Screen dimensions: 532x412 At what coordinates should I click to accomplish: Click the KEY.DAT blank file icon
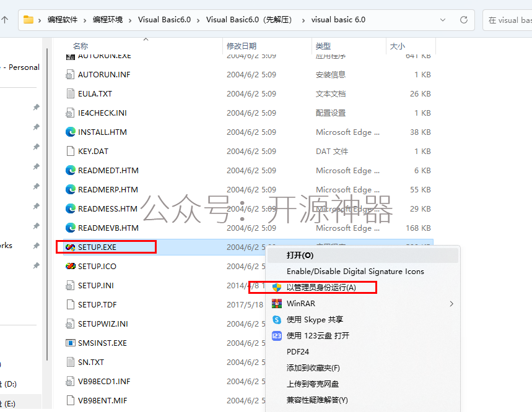(70, 151)
